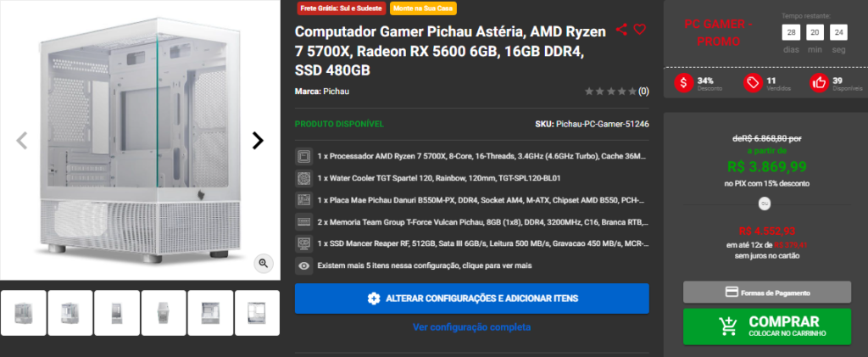The image size is (868, 357).
Task: Click the struck-through R$ 6.868,80 price
Action: click(766, 138)
